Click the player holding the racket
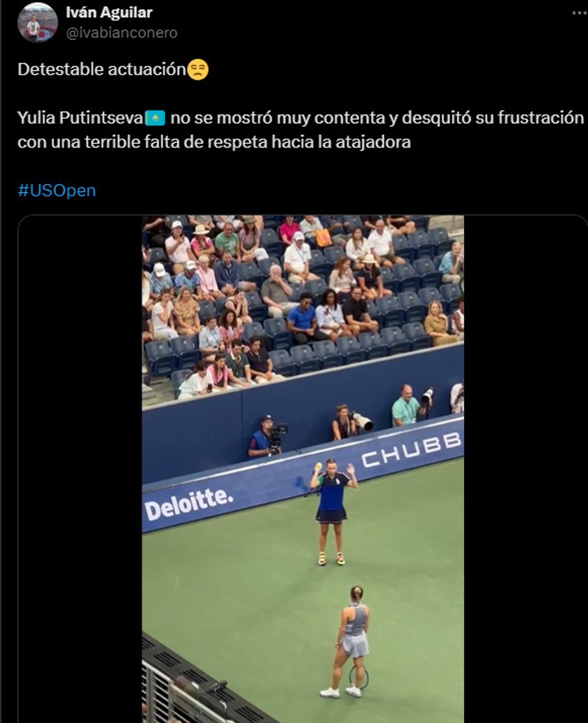588x723 pixels. 350,641
